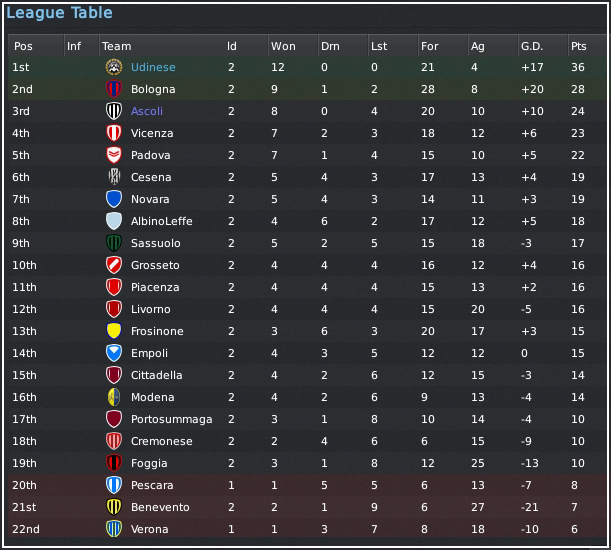The height and width of the screenshot is (550, 611).
Task: Click the Udinese club badge icon
Action: [x=113, y=67]
